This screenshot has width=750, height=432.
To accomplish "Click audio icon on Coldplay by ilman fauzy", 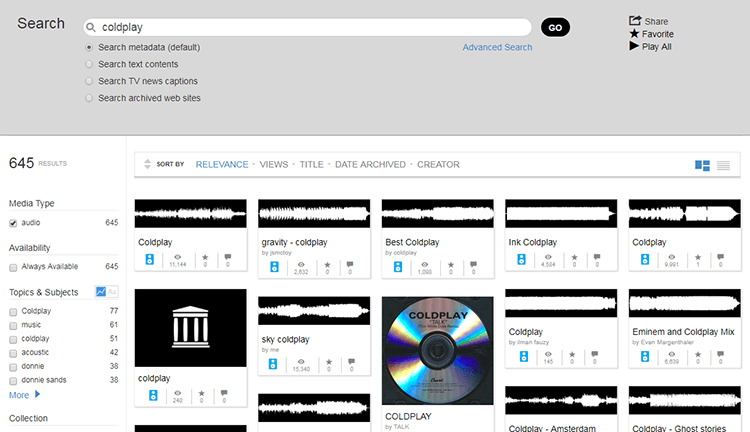I will pyautogui.click(x=524, y=356).
